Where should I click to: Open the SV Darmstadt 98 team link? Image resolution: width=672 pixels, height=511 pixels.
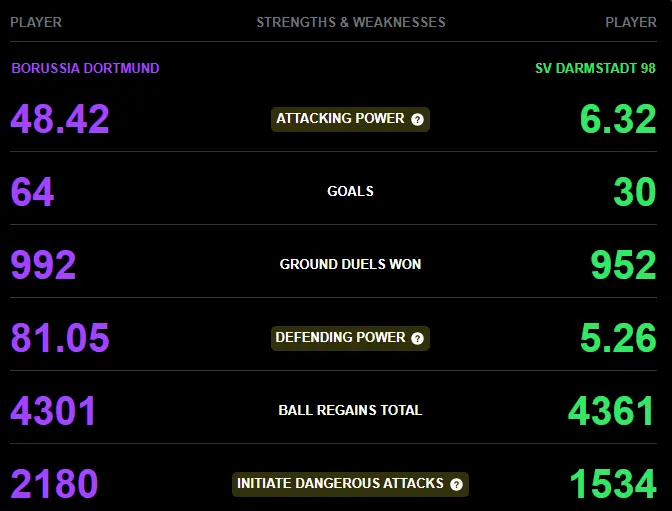pyautogui.click(x=595, y=68)
